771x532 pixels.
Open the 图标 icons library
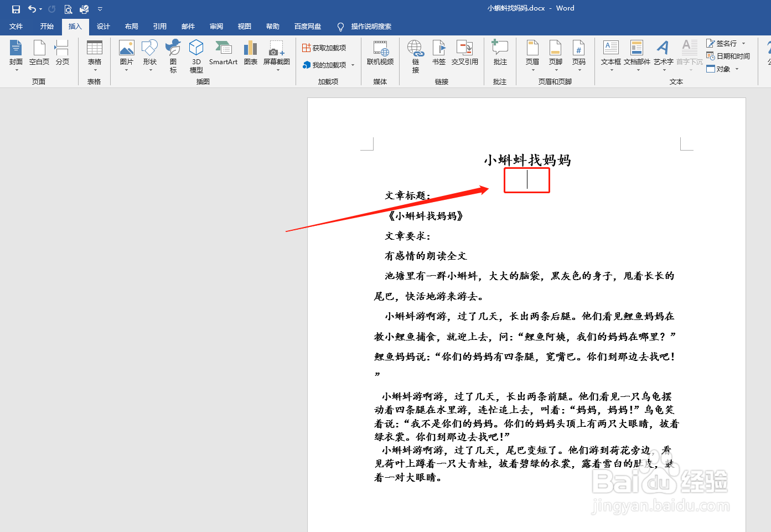click(173, 56)
